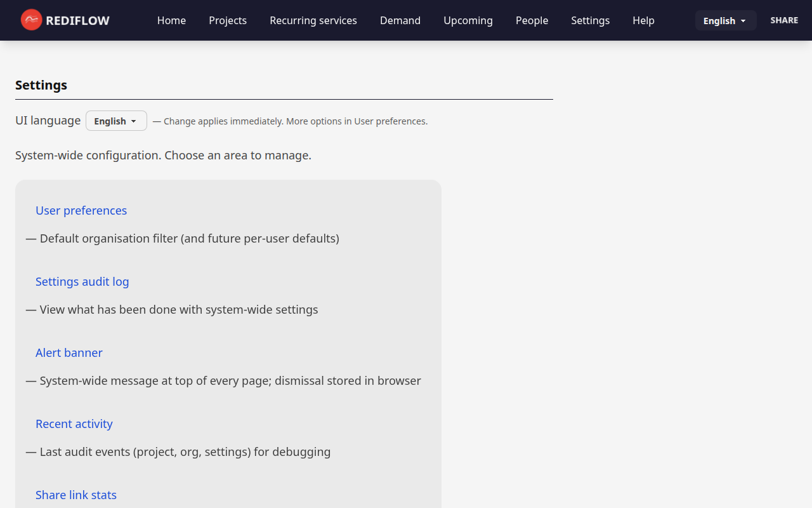Open the Alert banner settings
The width and height of the screenshot is (812, 508).
(x=69, y=352)
